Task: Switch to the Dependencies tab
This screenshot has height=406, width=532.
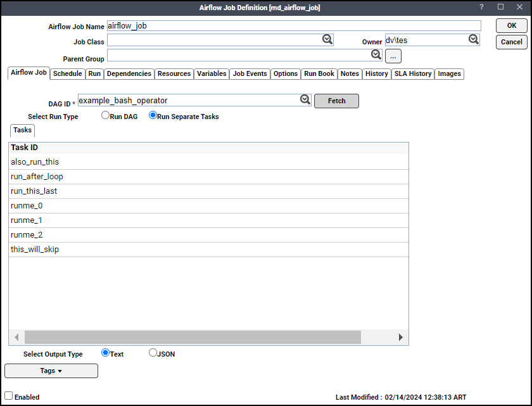Action: point(129,74)
